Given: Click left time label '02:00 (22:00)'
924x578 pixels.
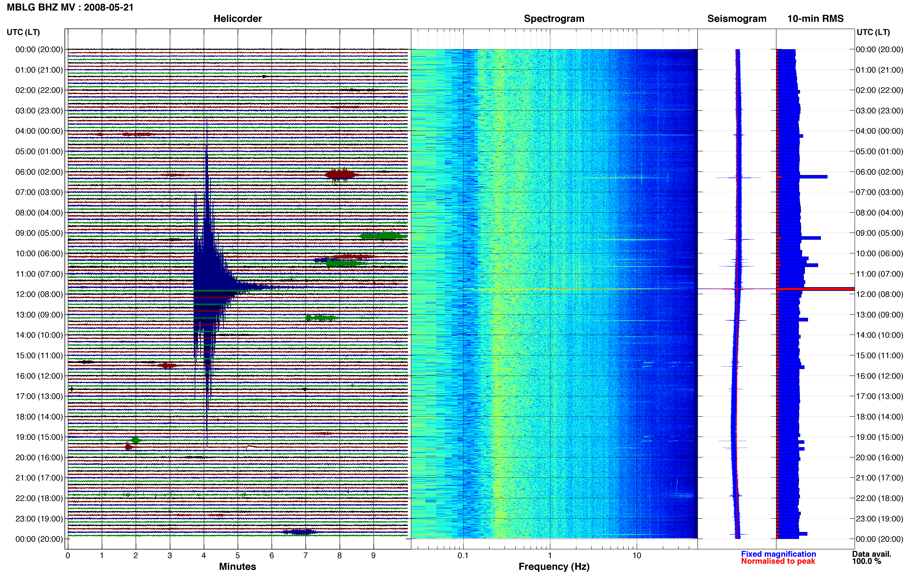Looking at the screenshot, I should point(39,90).
